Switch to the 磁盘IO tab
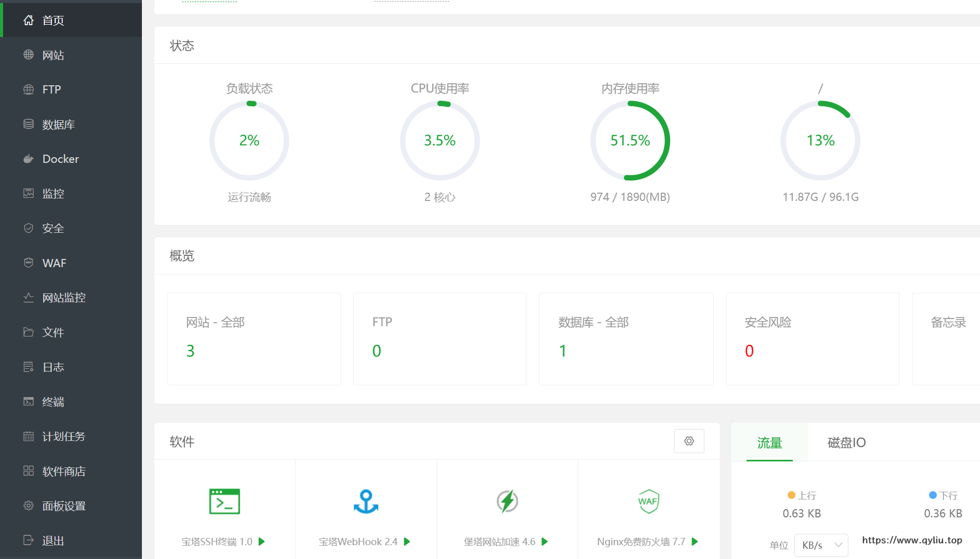Screen dimensions: 980x559 846,442
